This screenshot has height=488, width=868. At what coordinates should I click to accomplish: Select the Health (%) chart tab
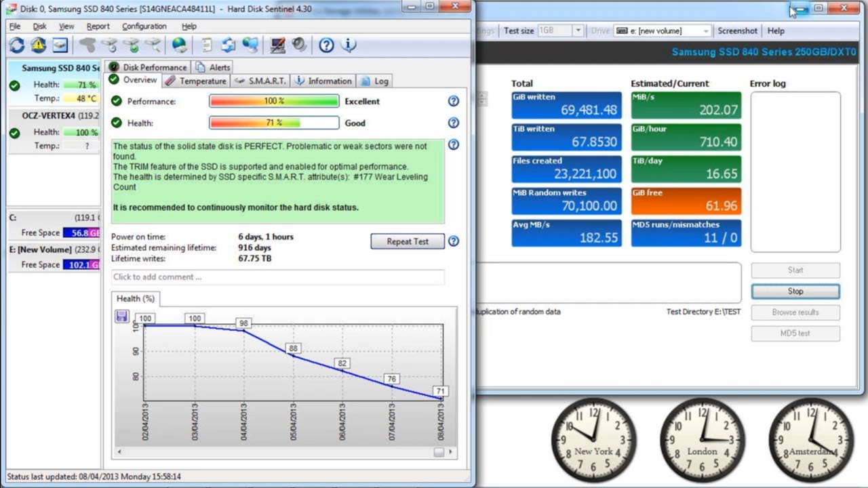pyautogui.click(x=136, y=298)
